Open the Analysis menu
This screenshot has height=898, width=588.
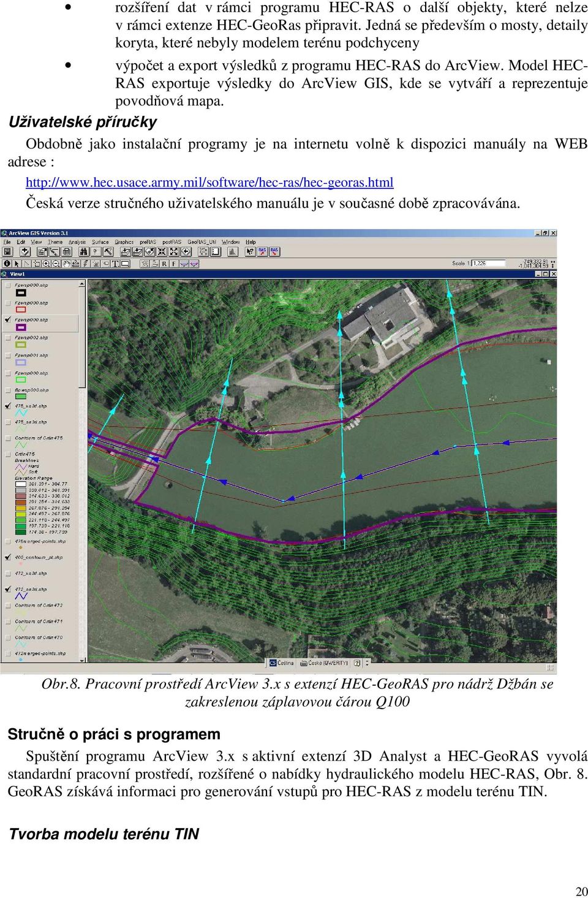[x=77, y=242]
